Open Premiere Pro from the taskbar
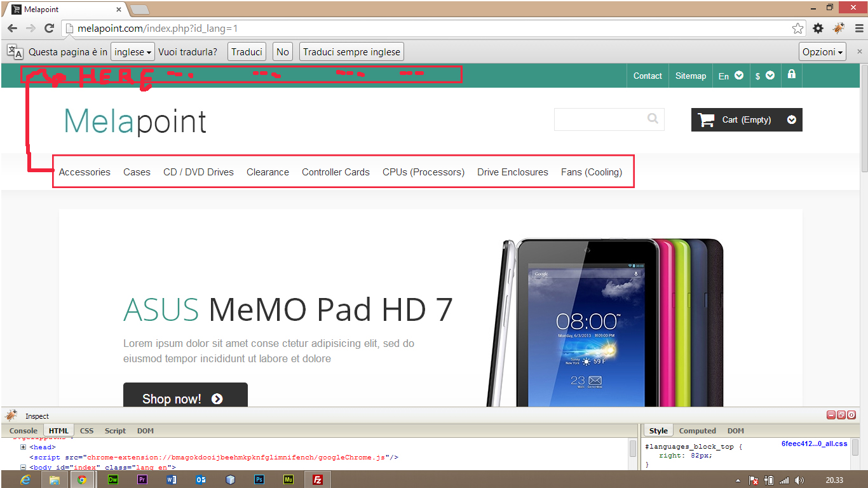The image size is (868, 488). [x=142, y=480]
